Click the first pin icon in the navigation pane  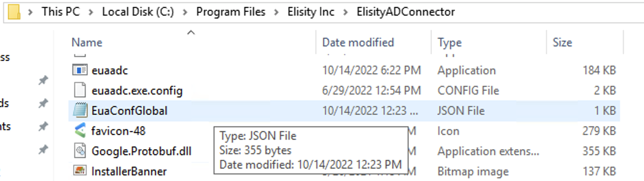coord(43,81)
